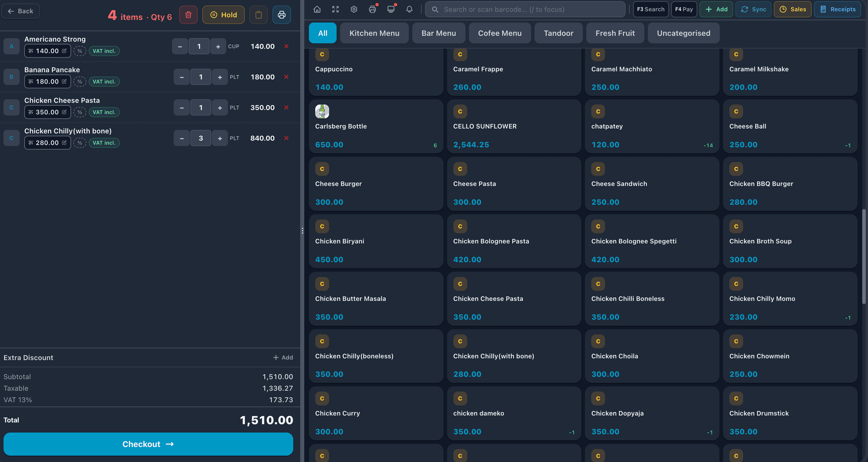This screenshot has width=868, height=462.
Task: Print the order with the cart printer icon
Action: click(282, 15)
